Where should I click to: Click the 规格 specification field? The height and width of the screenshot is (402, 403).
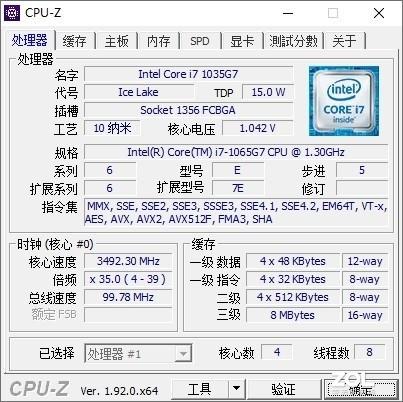[236, 152]
